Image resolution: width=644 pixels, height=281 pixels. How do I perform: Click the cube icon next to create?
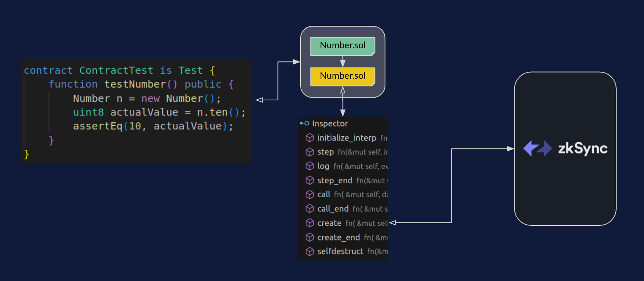[309, 223]
